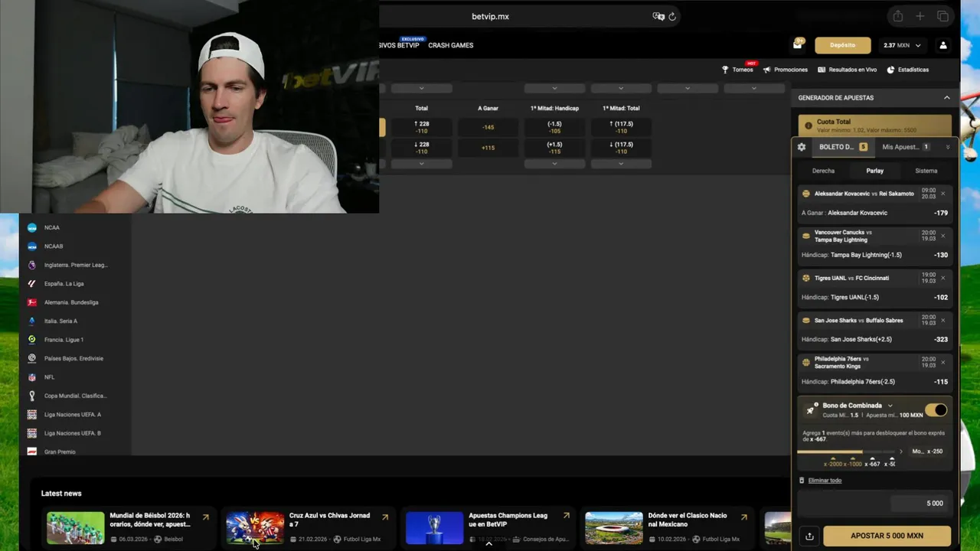Select A Ganar -145 odds

tap(488, 127)
